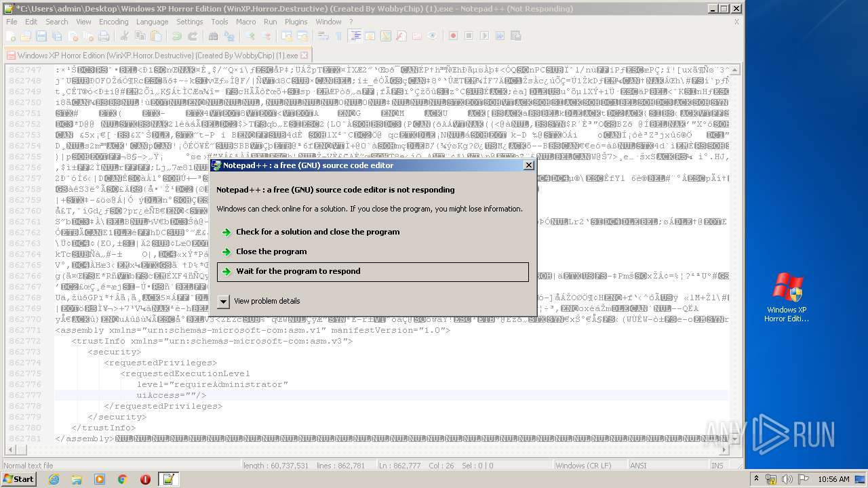This screenshot has width=868, height=488.
Task: Click the Print toolbar icon
Action: pos(104,36)
